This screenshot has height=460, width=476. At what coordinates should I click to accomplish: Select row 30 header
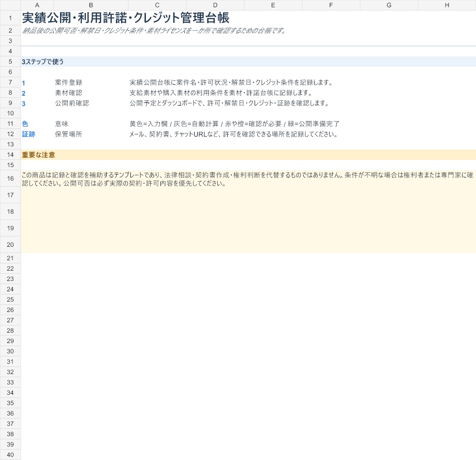click(x=10, y=351)
